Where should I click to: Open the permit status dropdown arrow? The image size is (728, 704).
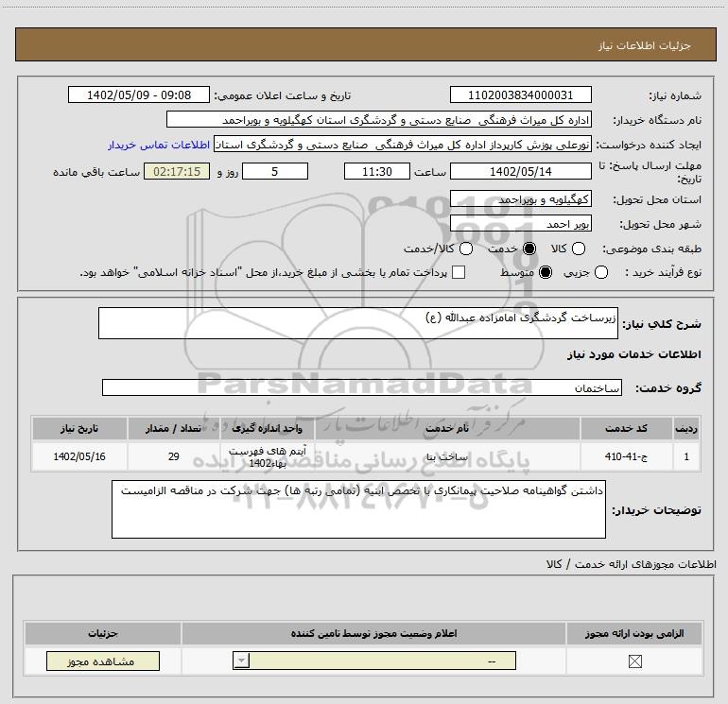[x=241, y=661]
